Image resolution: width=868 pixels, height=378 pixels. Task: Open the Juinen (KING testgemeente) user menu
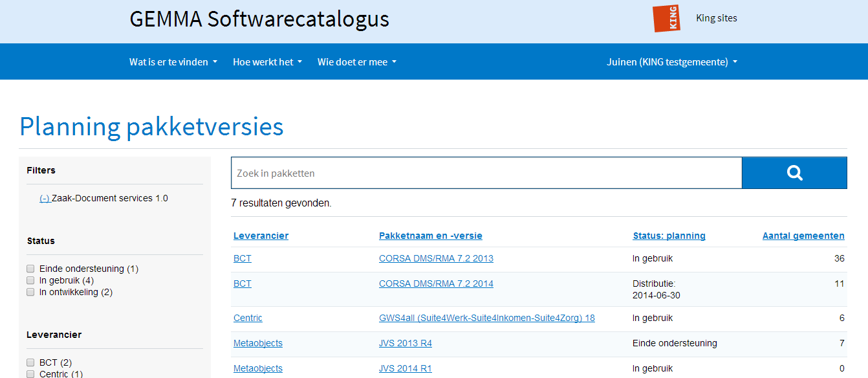coord(672,62)
